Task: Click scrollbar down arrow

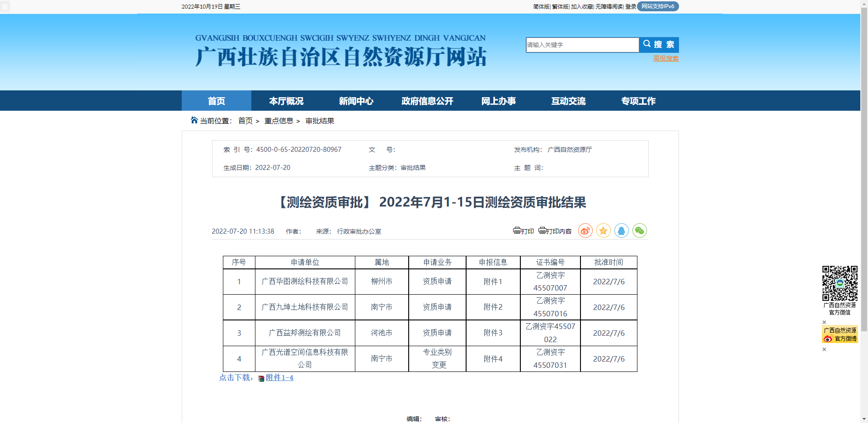Action: coord(864,419)
